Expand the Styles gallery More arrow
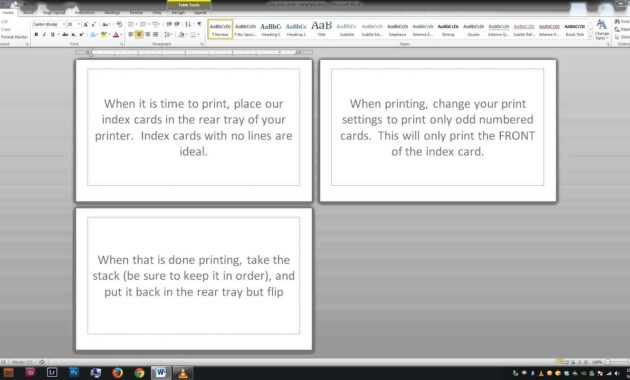Viewport: 630px width, 380px height. [590, 37]
